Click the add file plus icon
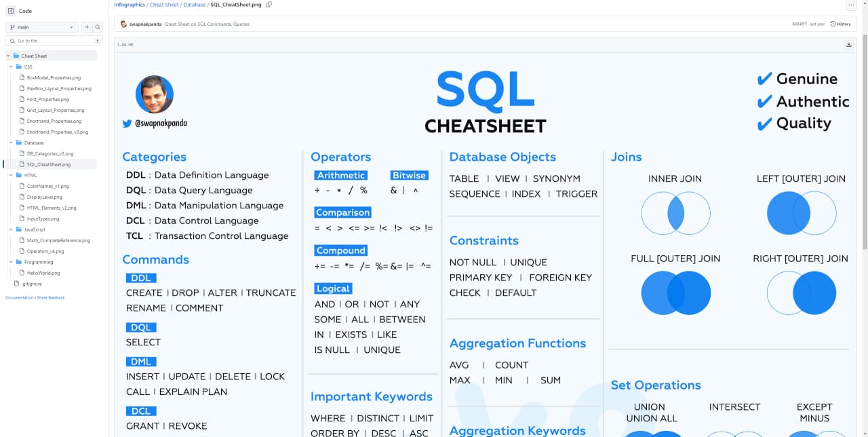 pos(87,27)
